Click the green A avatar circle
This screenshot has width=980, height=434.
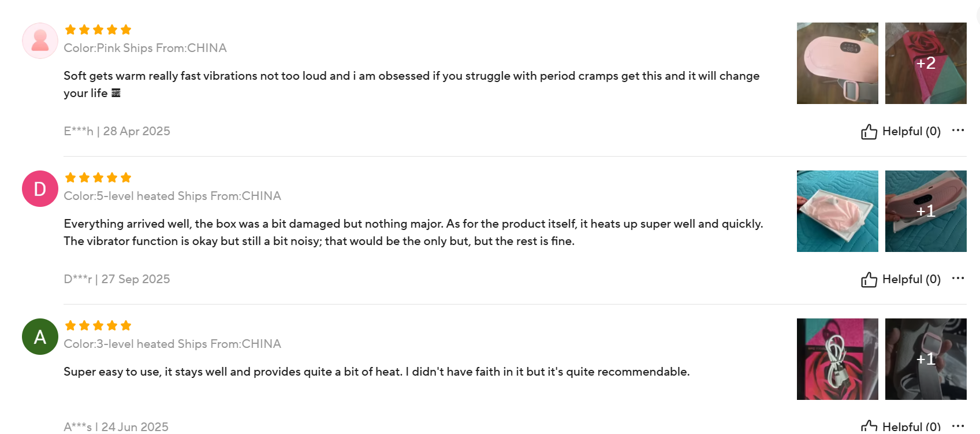click(x=40, y=337)
